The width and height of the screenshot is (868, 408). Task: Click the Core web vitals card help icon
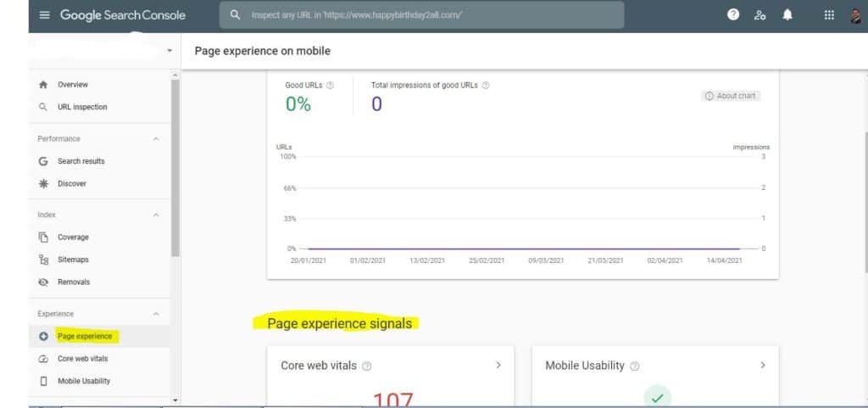click(366, 366)
